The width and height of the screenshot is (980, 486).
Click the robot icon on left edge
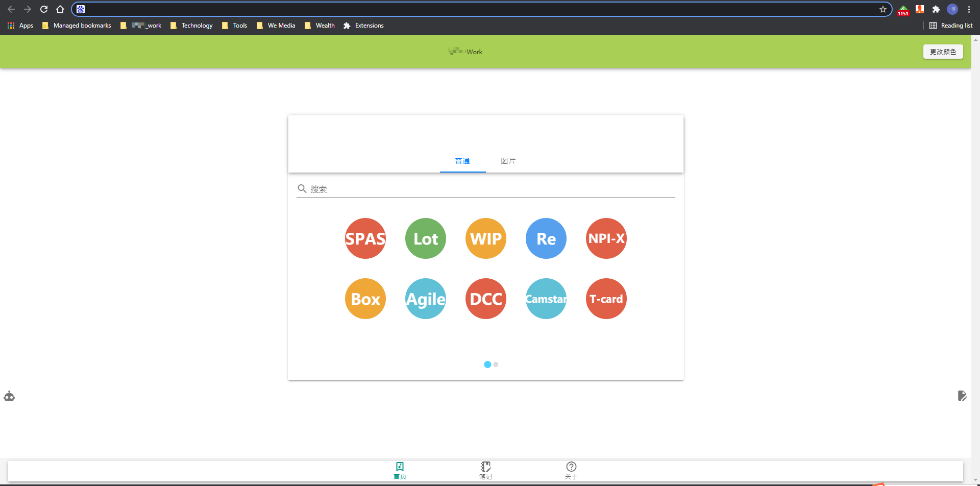tap(9, 396)
